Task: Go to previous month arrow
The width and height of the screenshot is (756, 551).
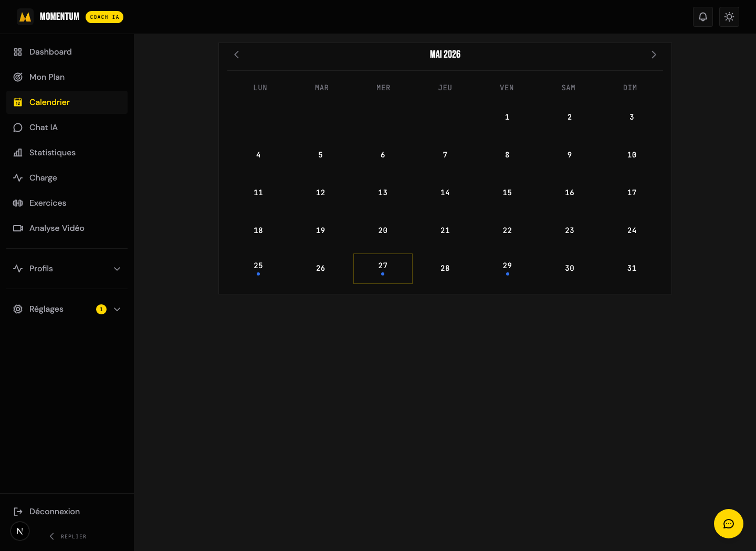Action: pyautogui.click(x=237, y=55)
